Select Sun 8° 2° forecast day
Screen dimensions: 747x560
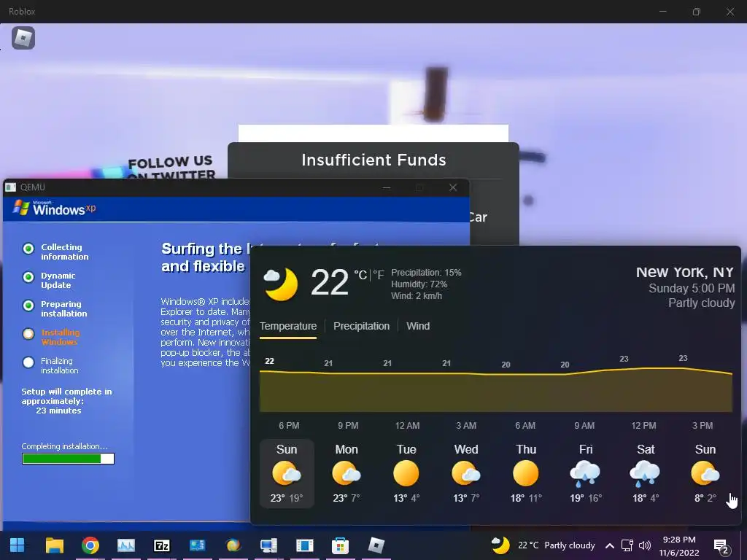pos(705,473)
